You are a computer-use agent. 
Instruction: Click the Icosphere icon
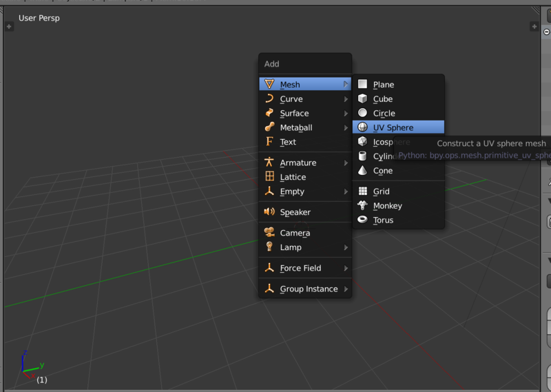pos(362,141)
